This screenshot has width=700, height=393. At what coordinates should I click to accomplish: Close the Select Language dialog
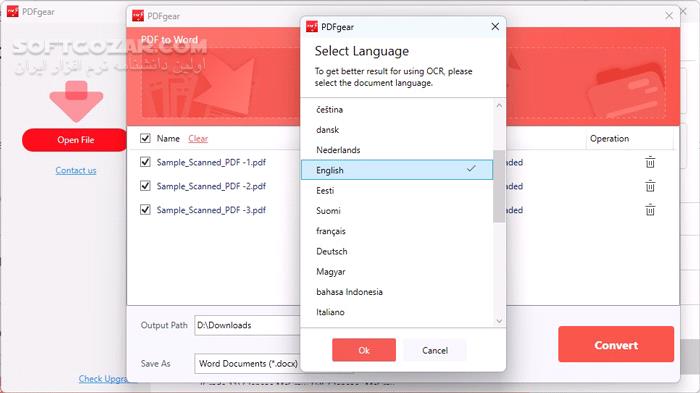[x=495, y=27]
